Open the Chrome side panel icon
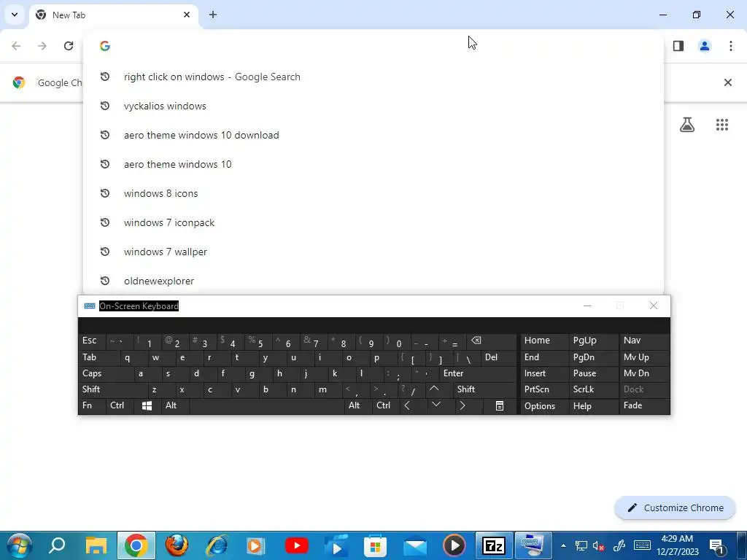 point(678,46)
